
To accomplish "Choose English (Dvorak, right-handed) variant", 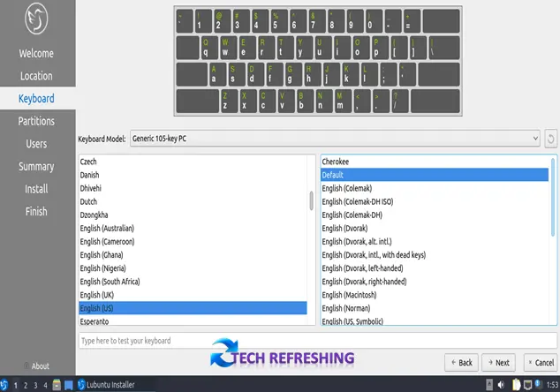I will click(435, 282).
